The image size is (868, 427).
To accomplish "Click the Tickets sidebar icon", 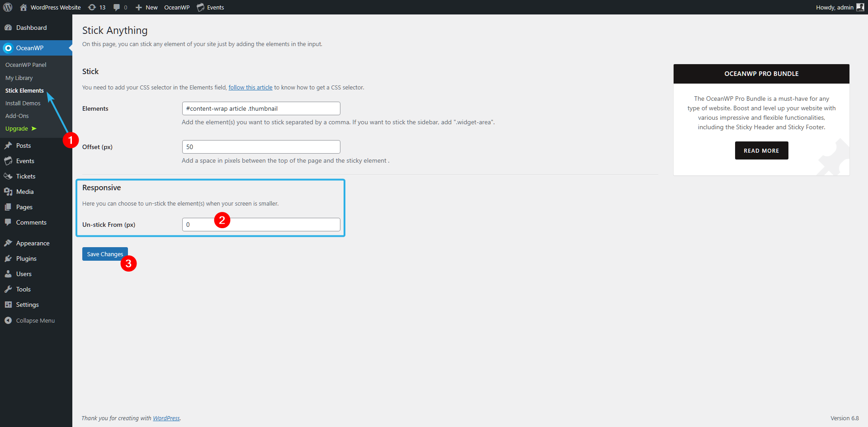I will coord(8,176).
